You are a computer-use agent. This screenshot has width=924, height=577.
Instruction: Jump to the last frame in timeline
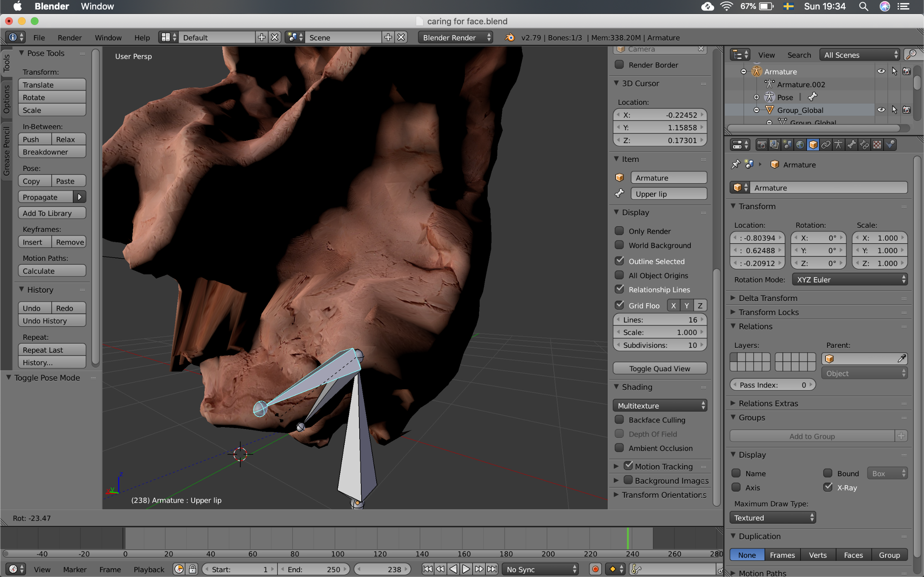pos(492,569)
